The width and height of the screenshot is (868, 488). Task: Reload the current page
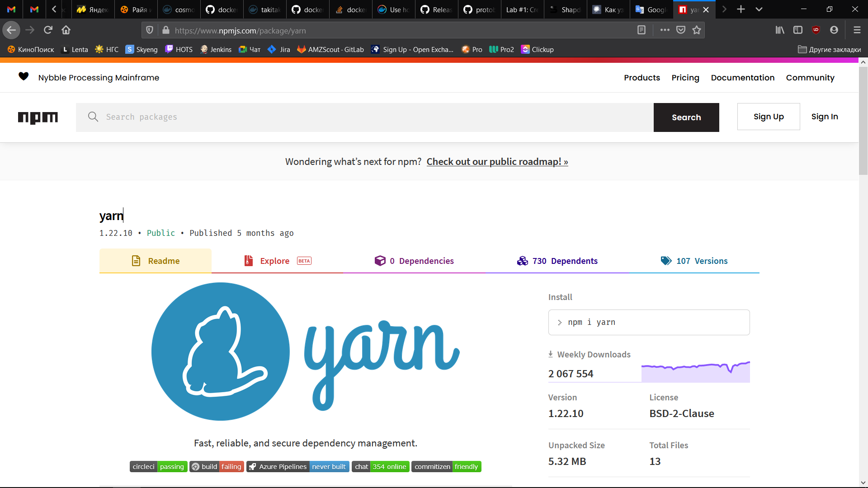(x=48, y=30)
